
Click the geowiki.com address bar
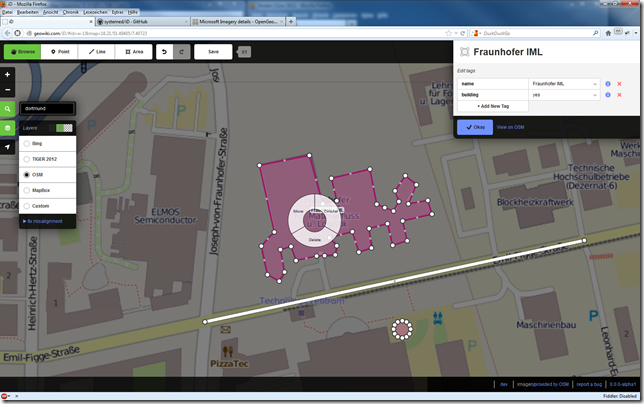click(234, 33)
